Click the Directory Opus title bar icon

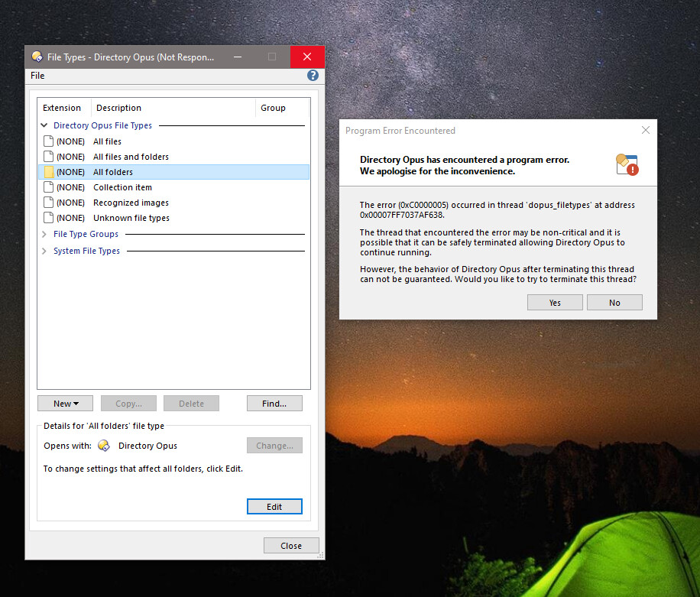pos(37,57)
